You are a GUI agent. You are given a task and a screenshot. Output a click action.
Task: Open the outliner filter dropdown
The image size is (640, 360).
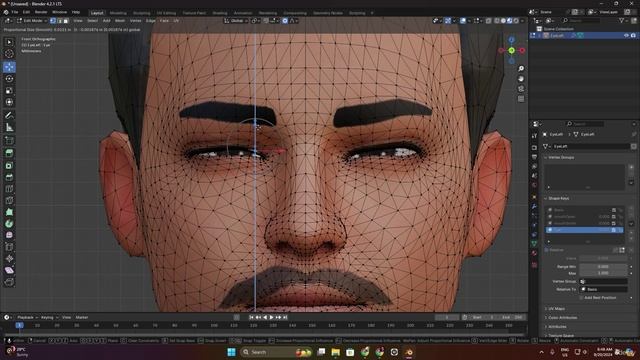tap(623, 20)
